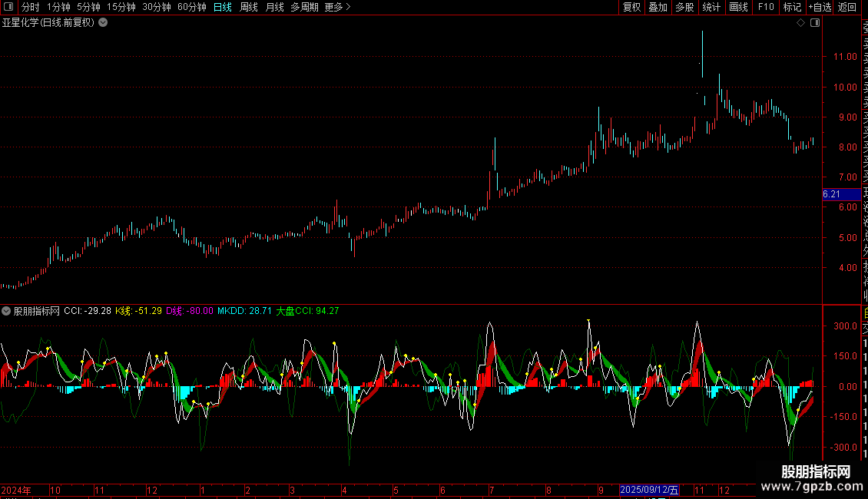Click the 0.00 indicator axis label
This screenshot has width=868, height=499.
[x=847, y=387]
